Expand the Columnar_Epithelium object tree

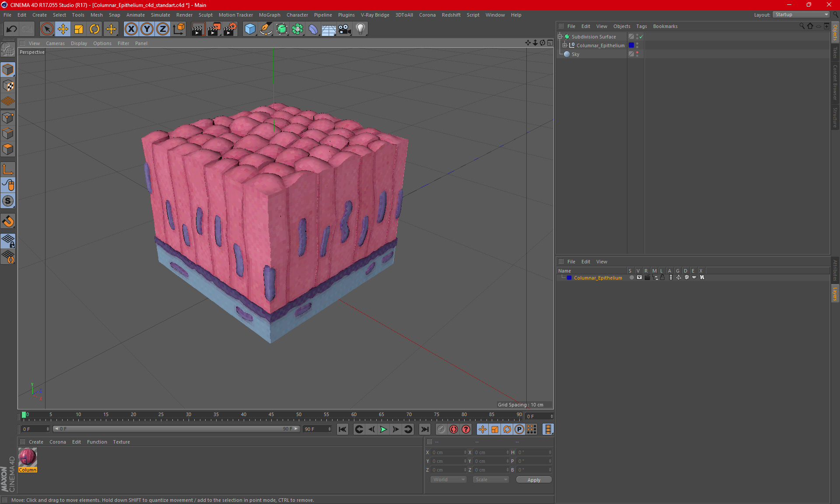(x=565, y=45)
